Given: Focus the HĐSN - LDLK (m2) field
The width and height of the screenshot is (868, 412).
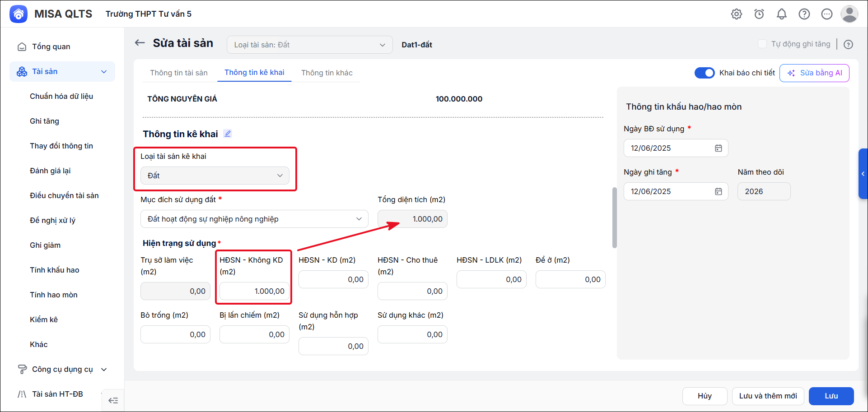Looking at the screenshot, I should (491, 279).
